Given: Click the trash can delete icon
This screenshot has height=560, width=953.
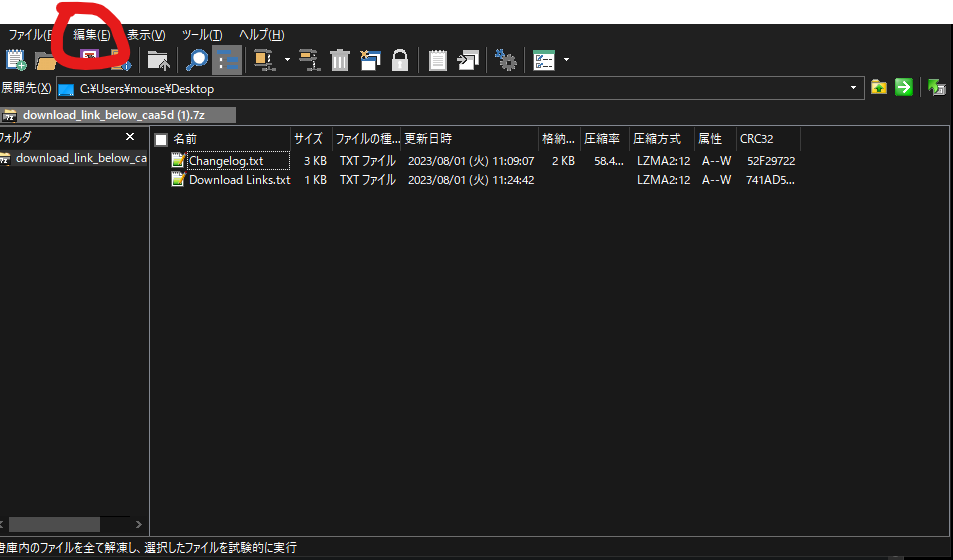Looking at the screenshot, I should click(340, 60).
